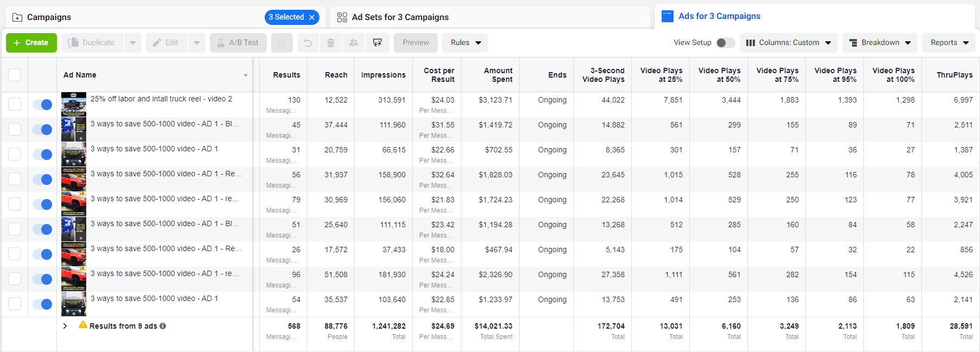Clear the 3 Selected filter with X

312,17
